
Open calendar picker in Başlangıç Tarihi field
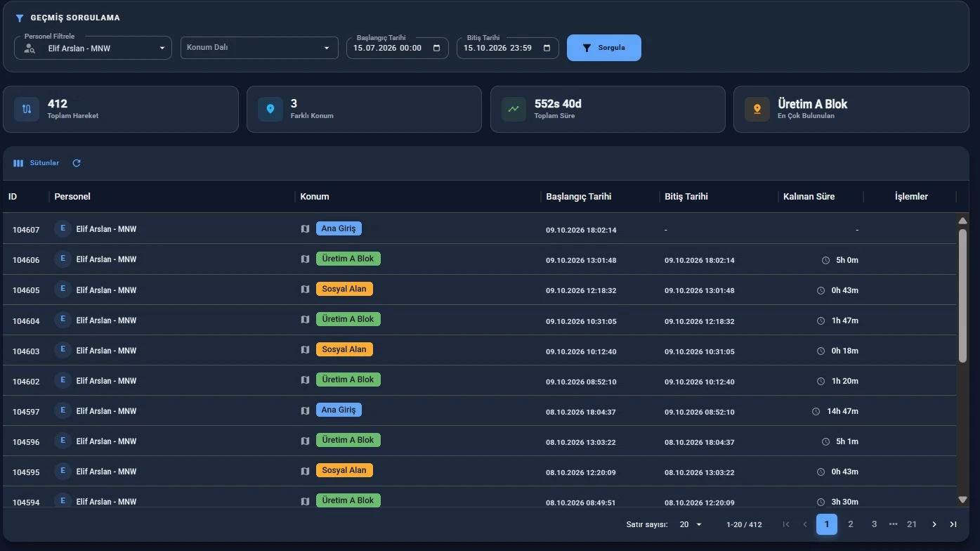click(x=436, y=48)
